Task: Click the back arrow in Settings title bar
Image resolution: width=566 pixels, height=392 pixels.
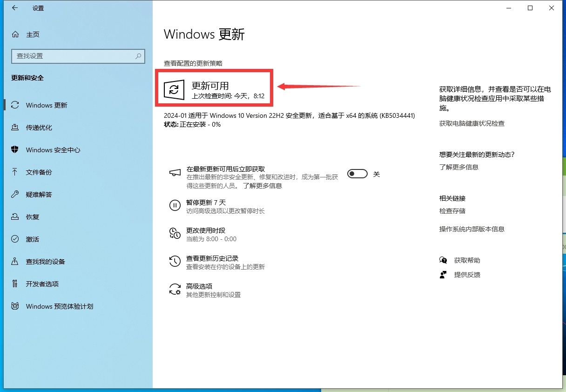Action: (15, 8)
